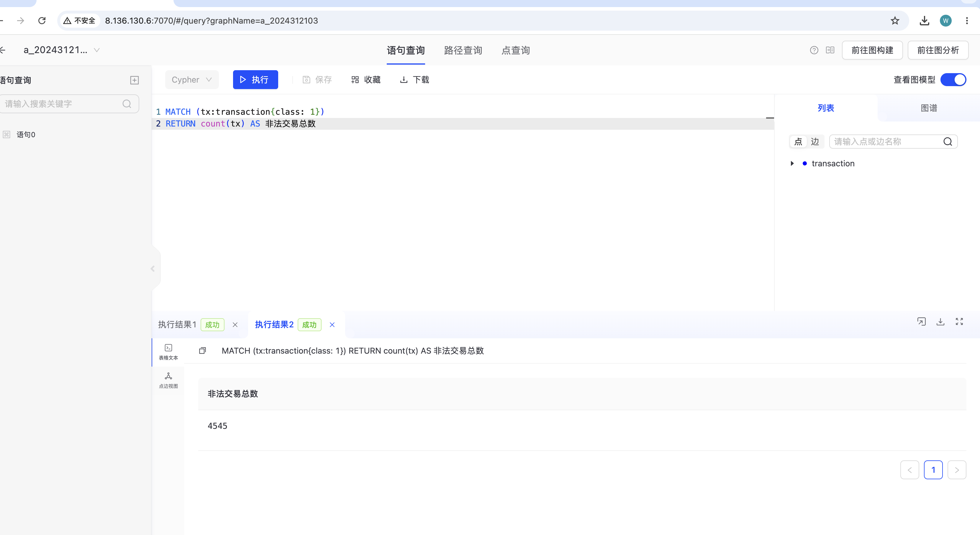Viewport: 980px width, 535px height.
Task: Go to next results page
Action: (957, 470)
